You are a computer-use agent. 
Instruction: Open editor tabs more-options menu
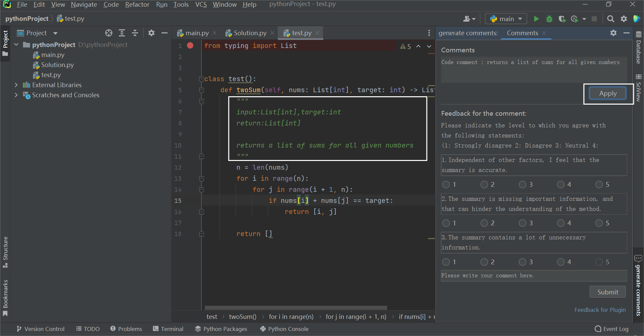click(429, 33)
